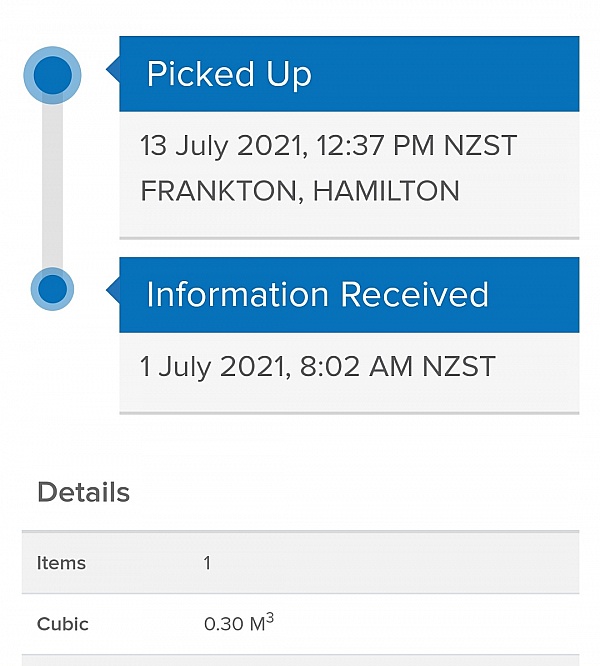
Task: Click the FRANKTON, HAMILTON location text
Action: pyautogui.click(x=300, y=191)
